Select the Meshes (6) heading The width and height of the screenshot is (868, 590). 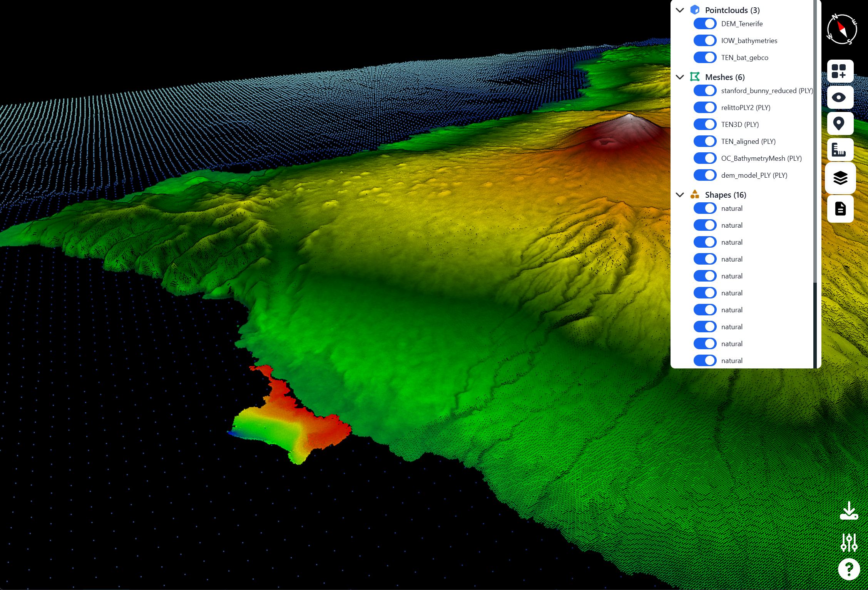[x=725, y=77]
